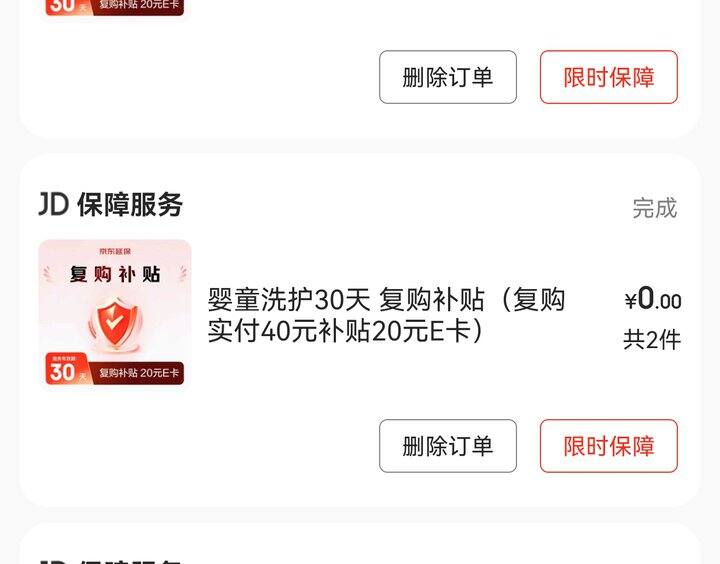Tap the 京东延保 label inside product image
Image resolution: width=720 pixels, height=564 pixels.
coord(115,251)
